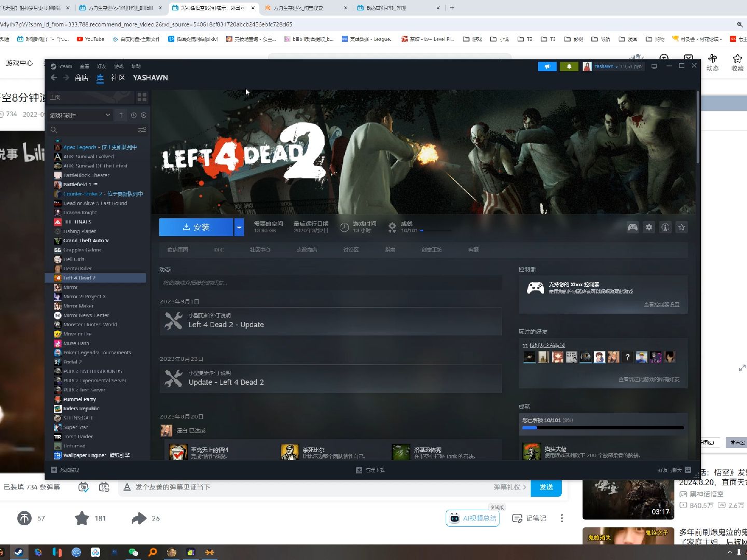Open the Workshop link
Viewport: 747px width, 560px height.
point(432,250)
